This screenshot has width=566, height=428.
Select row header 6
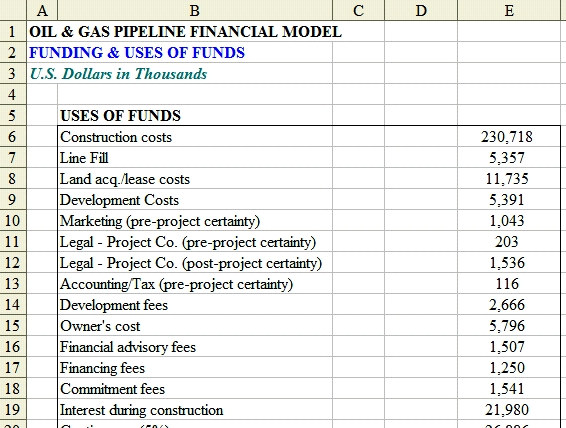click(13, 136)
